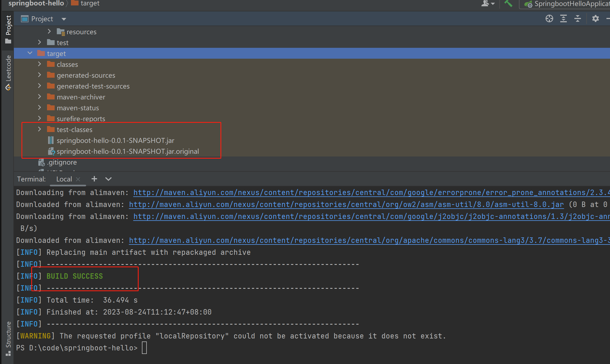The image size is (610, 364).
Task: Select the target folder row
Action: click(x=312, y=53)
